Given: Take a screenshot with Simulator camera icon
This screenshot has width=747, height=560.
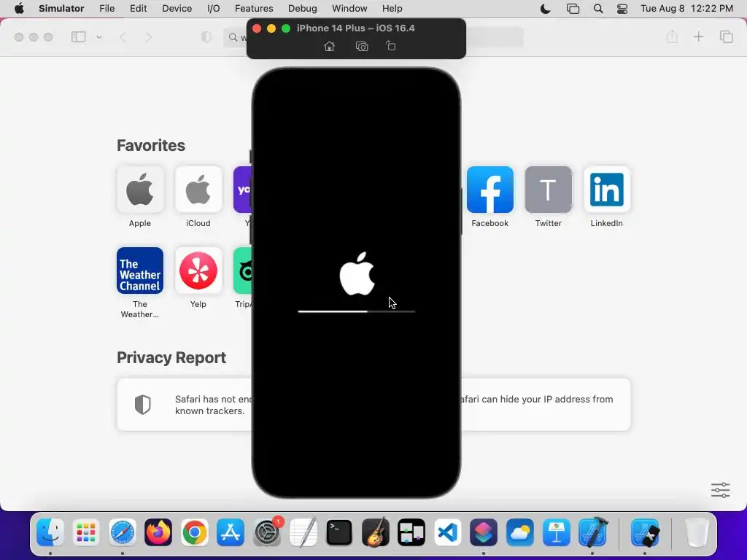Looking at the screenshot, I should (362, 46).
